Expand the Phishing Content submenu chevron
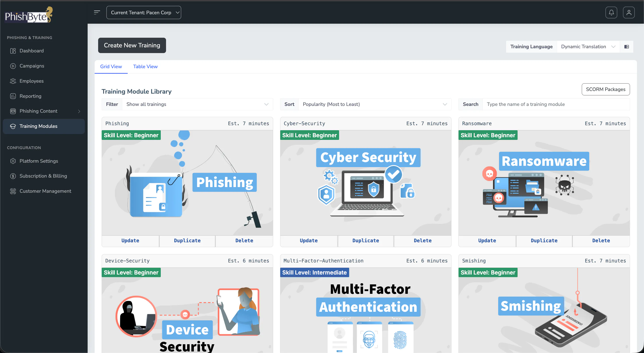The image size is (644, 353). [x=79, y=111]
